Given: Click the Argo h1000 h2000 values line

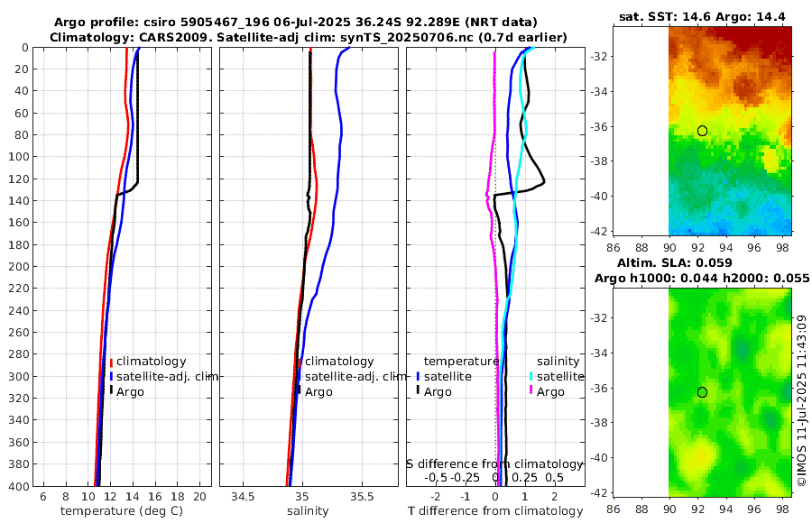Looking at the screenshot, I should tap(702, 279).
